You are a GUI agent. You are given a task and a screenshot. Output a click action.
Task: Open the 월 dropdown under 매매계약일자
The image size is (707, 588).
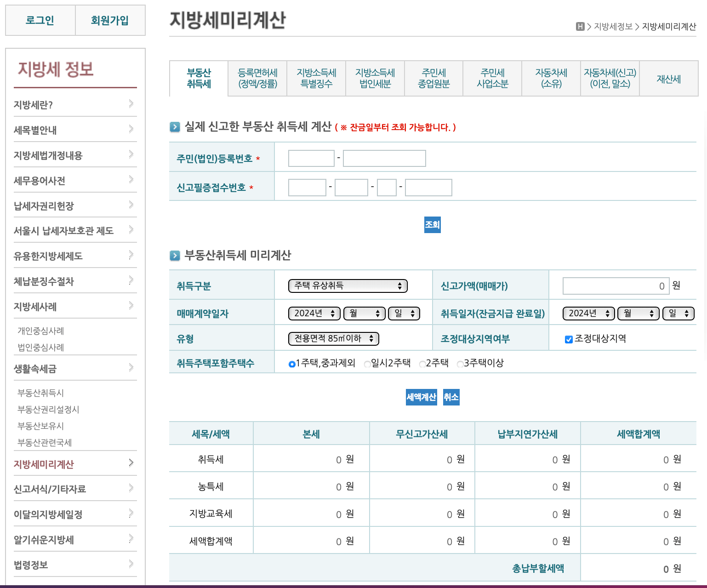click(x=364, y=313)
